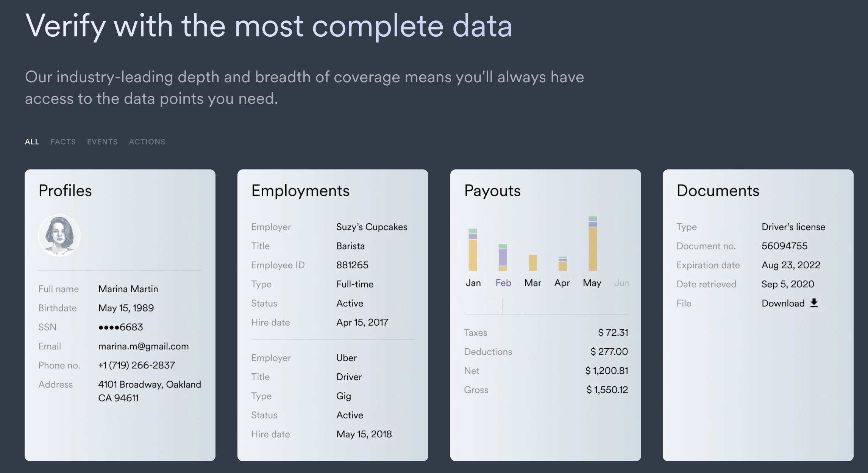The height and width of the screenshot is (473, 868).
Task: Switch to the ALL tab
Action: click(32, 142)
